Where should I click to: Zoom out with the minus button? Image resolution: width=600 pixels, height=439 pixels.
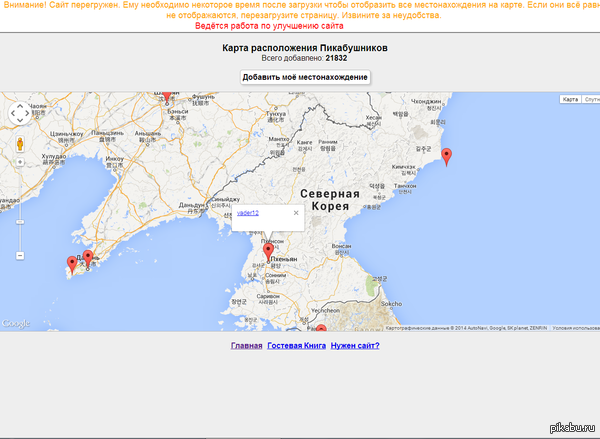[x=20, y=255]
